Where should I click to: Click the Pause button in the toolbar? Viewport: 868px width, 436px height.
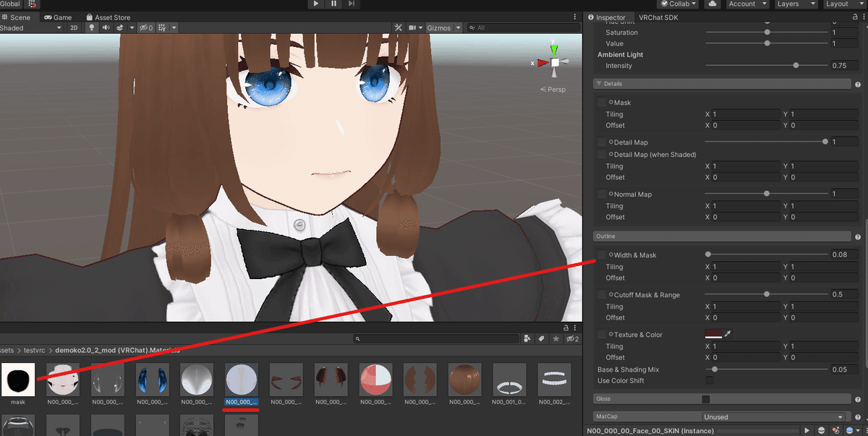333,4
